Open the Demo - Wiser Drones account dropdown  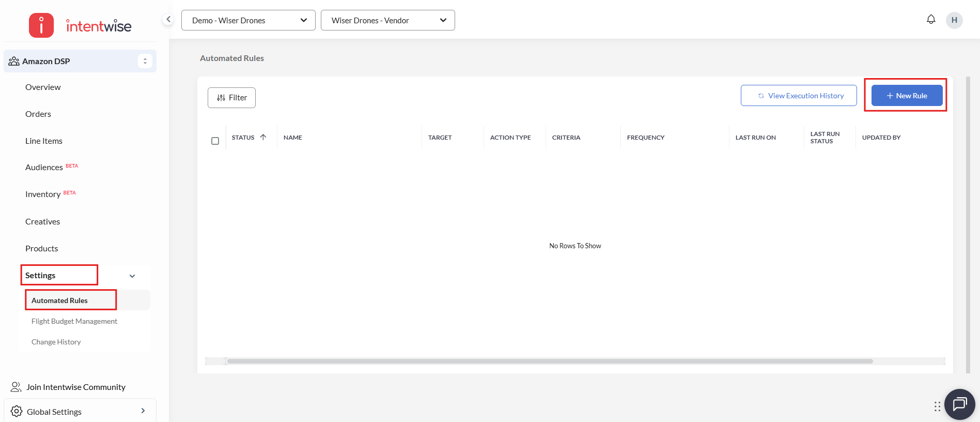[x=248, y=20]
